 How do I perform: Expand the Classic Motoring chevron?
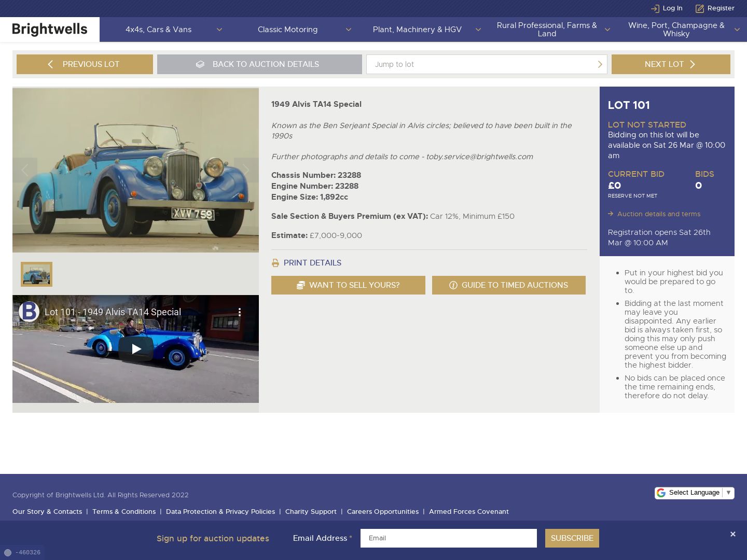tap(349, 30)
